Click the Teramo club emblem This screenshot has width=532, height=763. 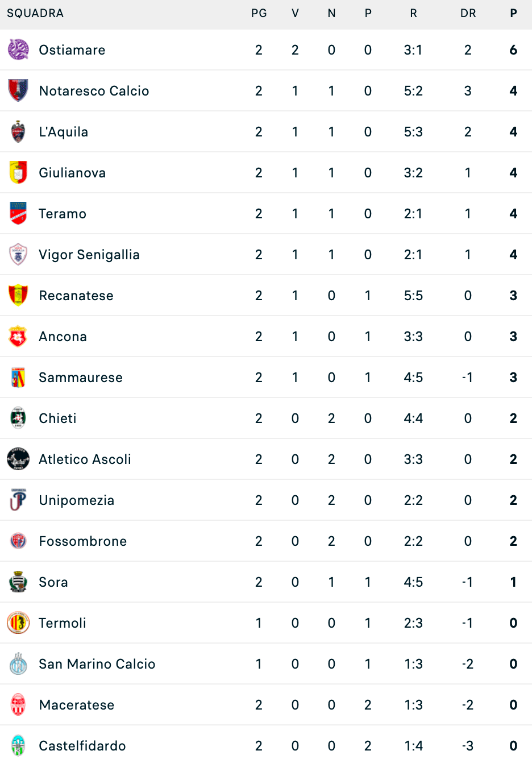click(x=18, y=213)
